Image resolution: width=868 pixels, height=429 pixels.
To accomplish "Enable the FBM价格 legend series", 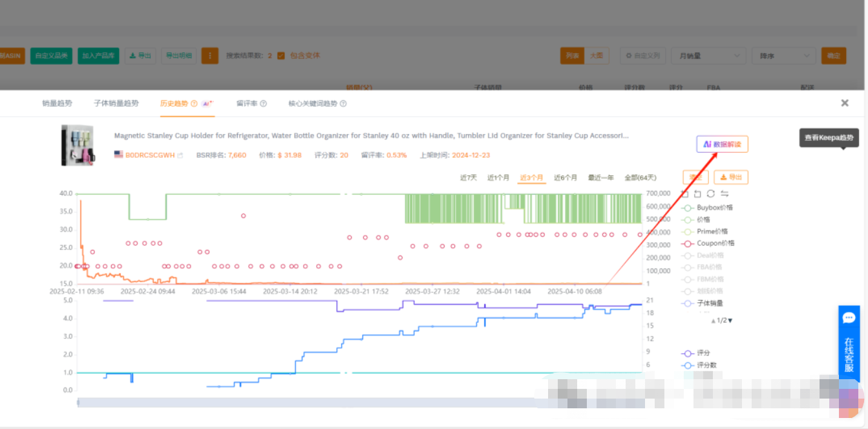I will click(x=702, y=279).
